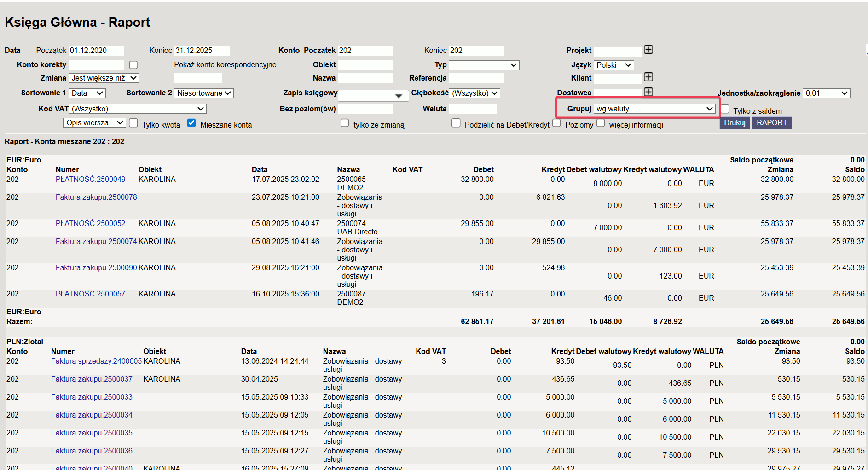Click the plus icon next to Dostawca
Viewport: 868px width, 470px height.
648,92
